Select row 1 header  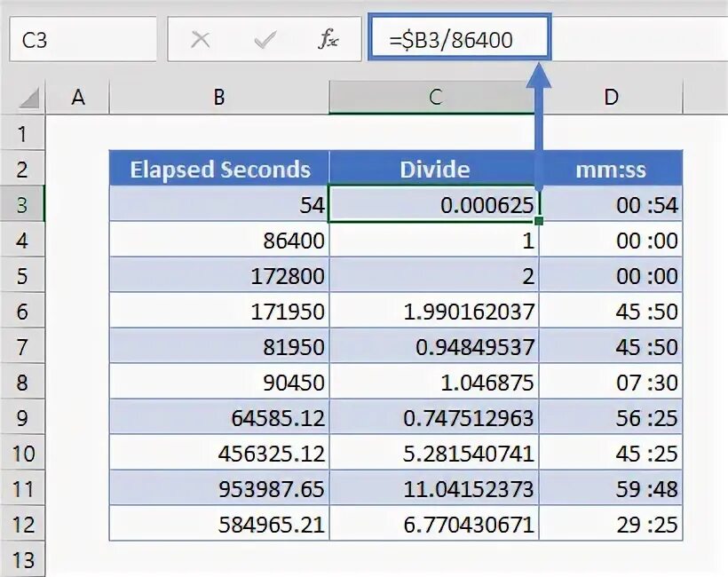[x=22, y=133]
